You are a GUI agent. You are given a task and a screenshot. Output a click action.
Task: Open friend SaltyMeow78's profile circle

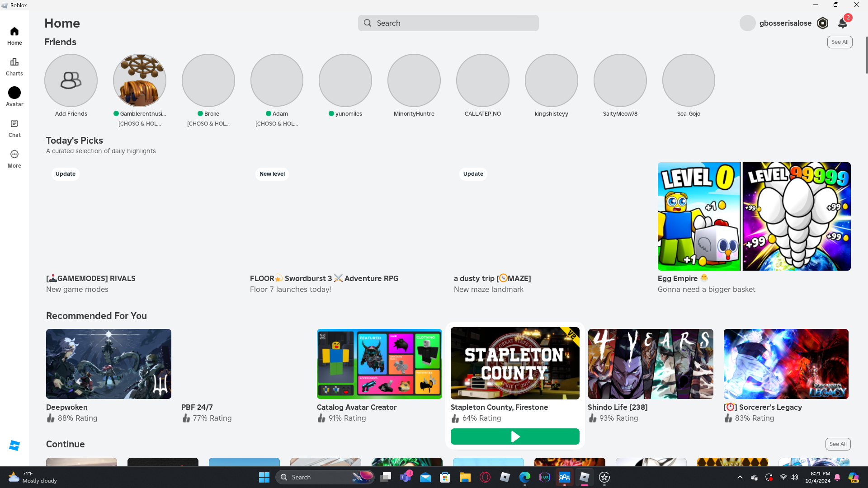(620, 80)
